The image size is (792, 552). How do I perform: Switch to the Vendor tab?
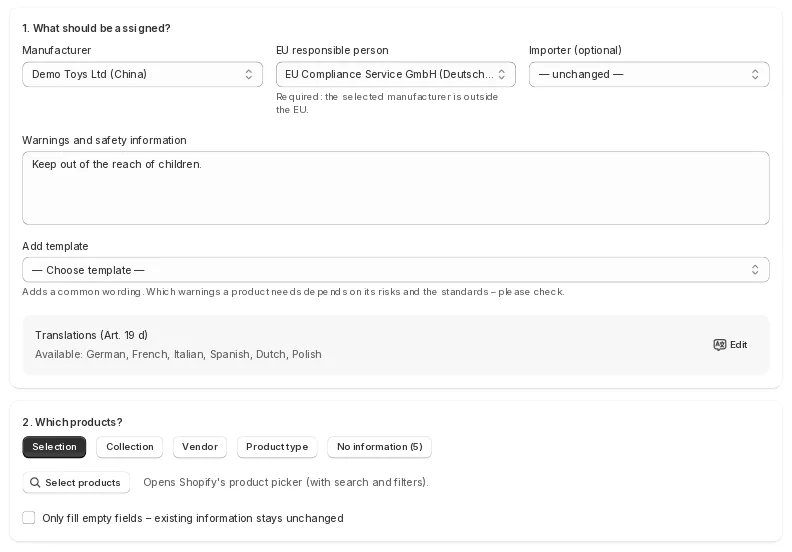click(x=200, y=447)
